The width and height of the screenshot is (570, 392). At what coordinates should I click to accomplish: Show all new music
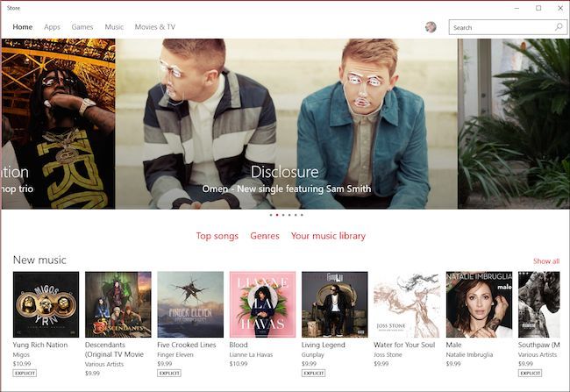[546, 261]
